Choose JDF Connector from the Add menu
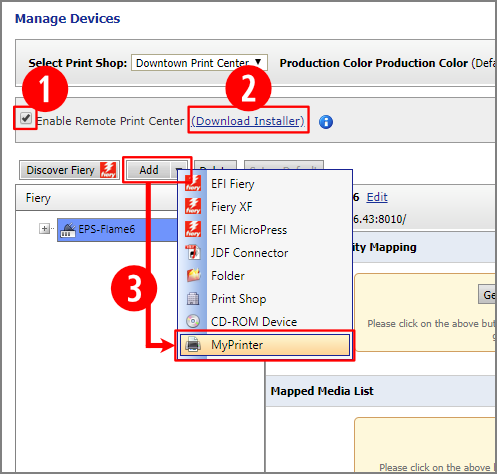Viewport: 497px width, 474px height. (x=265, y=253)
